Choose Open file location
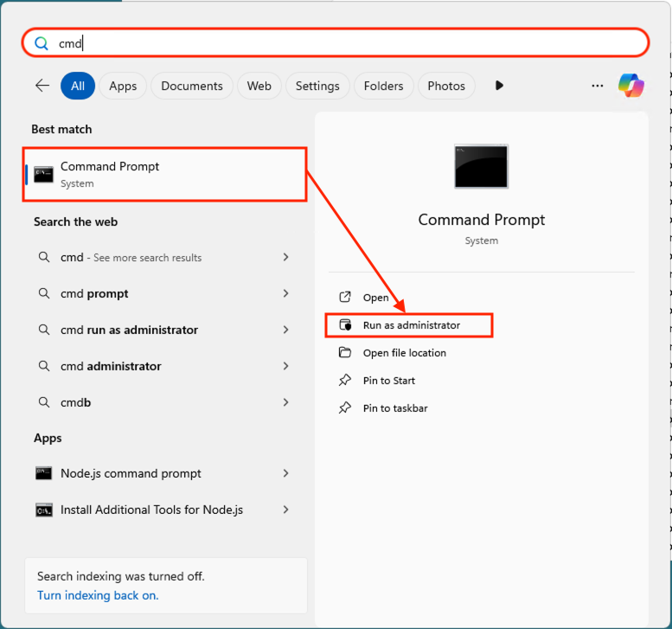 tap(404, 353)
